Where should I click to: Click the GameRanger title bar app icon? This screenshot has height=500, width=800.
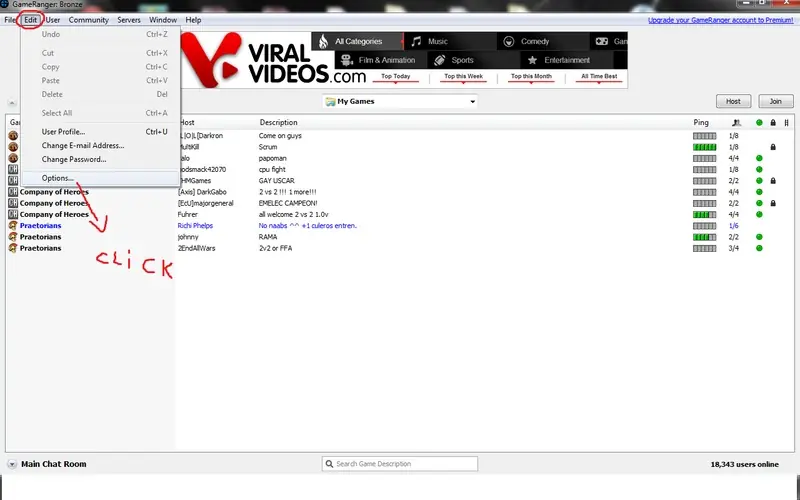4,4
